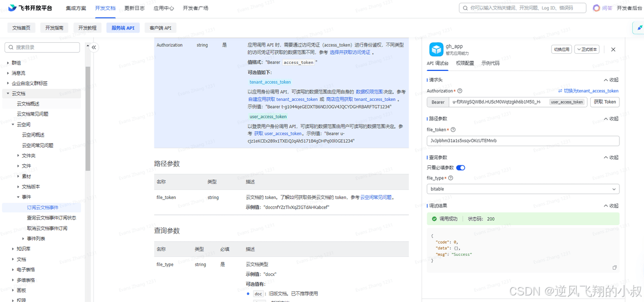Select the 示例代码 tab

491,64
